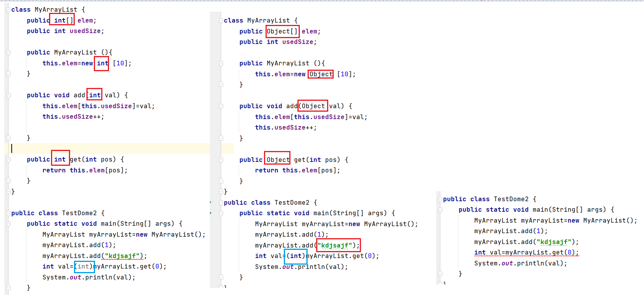Viewport: 644px width, 295px height.
Task: Click 'public MyArrayList (){' in the middle panel
Action: click(x=282, y=63)
